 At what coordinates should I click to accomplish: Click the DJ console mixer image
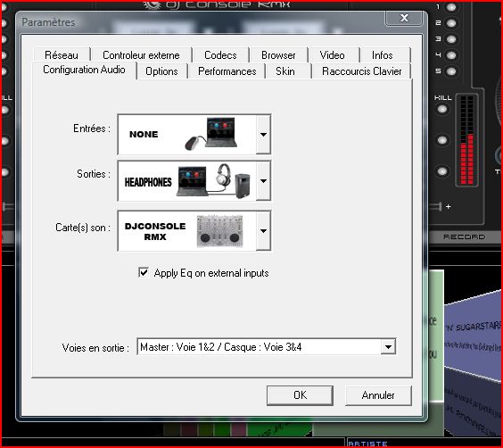click(219, 231)
